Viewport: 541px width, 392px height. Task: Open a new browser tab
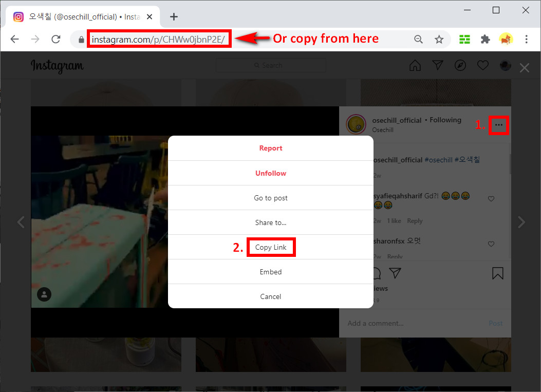click(174, 16)
